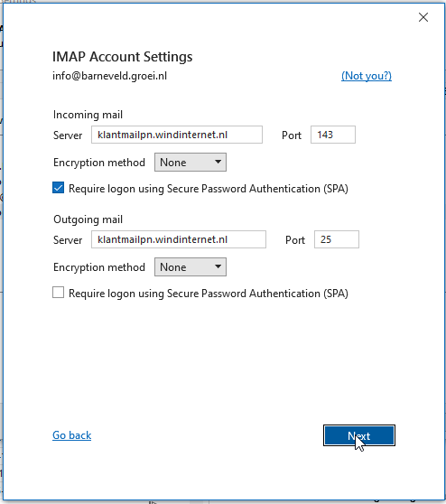Select the outgoing Port field showing 25
This screenshot has height=504, width=446.
pyautogui.click(x=337, y=239)
